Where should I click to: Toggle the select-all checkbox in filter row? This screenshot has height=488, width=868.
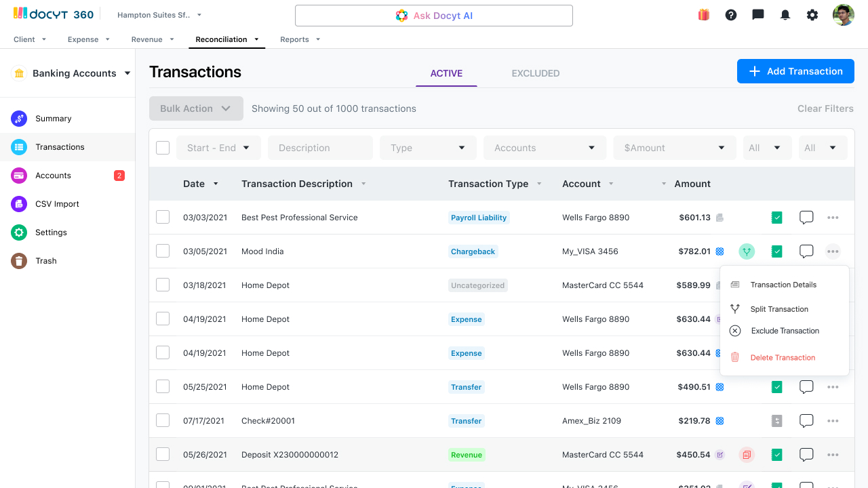pos(163,148)
